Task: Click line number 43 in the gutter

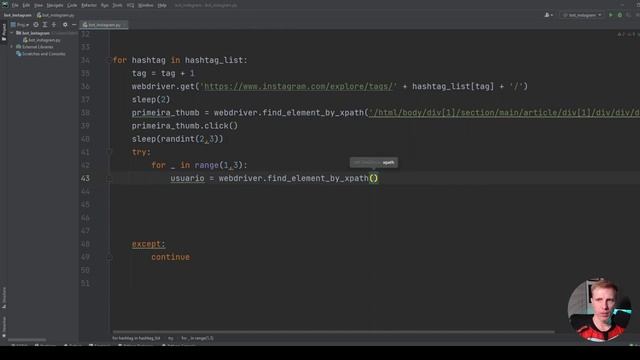Action: [85, 178]
